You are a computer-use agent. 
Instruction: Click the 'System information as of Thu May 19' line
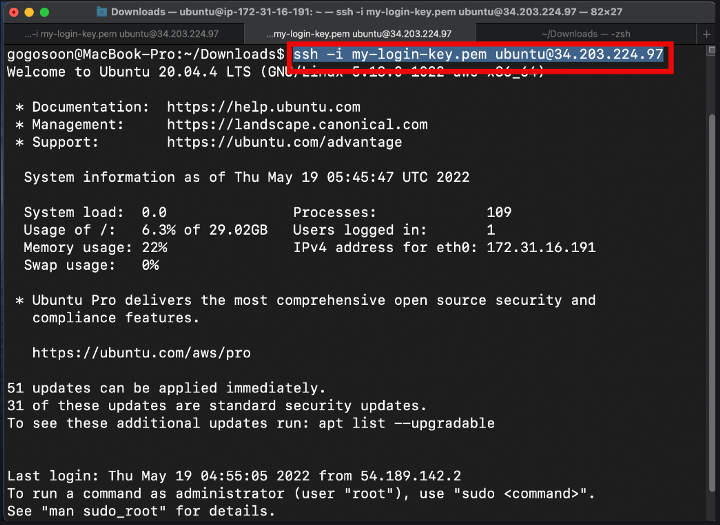pyautogui.click(x=247, y=177)
